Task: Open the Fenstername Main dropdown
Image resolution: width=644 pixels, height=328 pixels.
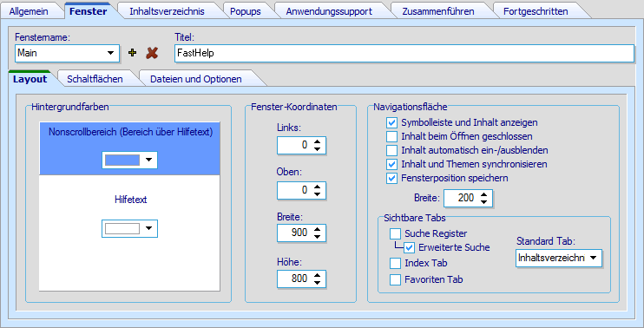Action: click(x=110, y=53)
